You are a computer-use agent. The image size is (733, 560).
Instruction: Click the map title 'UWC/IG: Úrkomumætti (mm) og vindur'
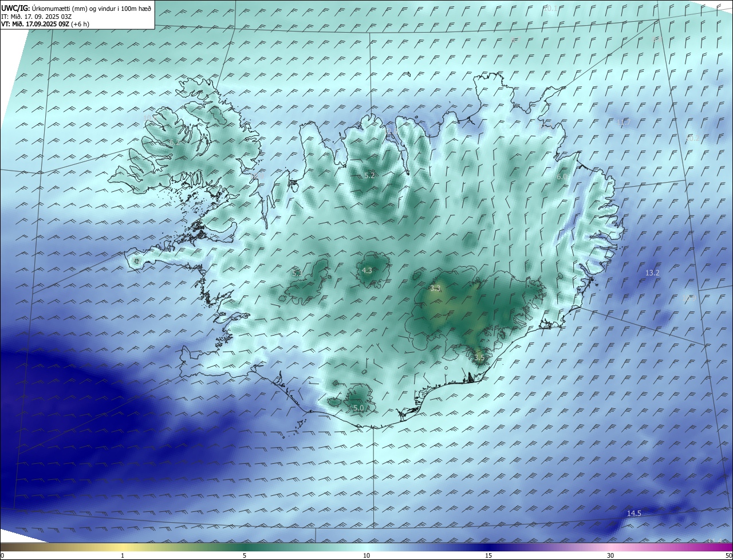(x=76, y=8)
